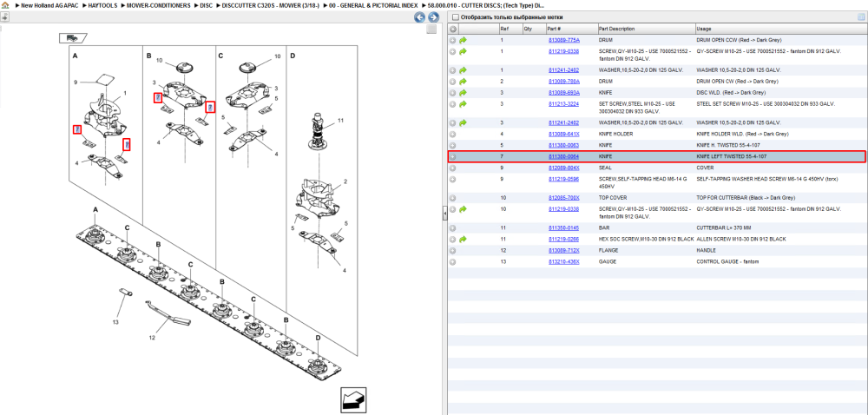Click the green arrow for 813089-775A
Viewport: 868px width, 415px height.
463,41
